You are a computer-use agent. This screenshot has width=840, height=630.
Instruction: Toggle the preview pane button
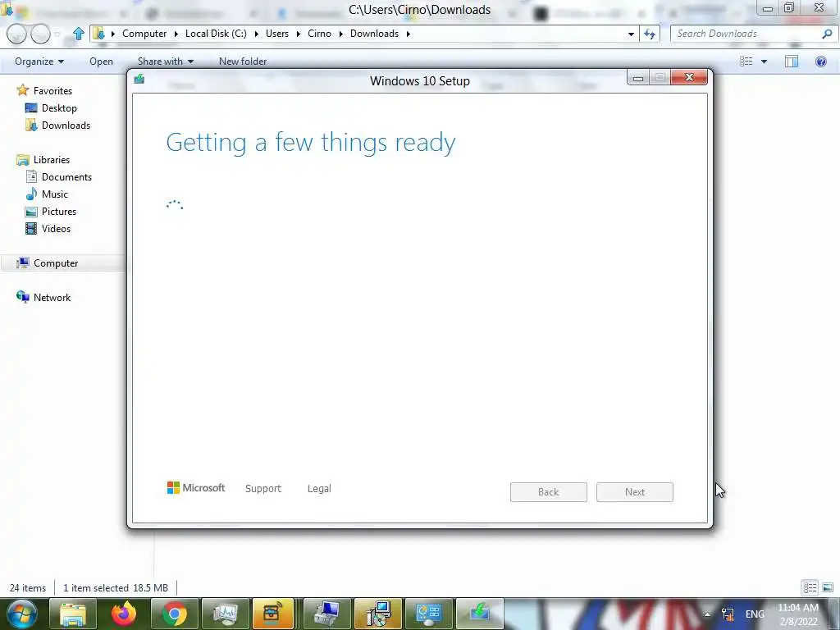(792, 61)
